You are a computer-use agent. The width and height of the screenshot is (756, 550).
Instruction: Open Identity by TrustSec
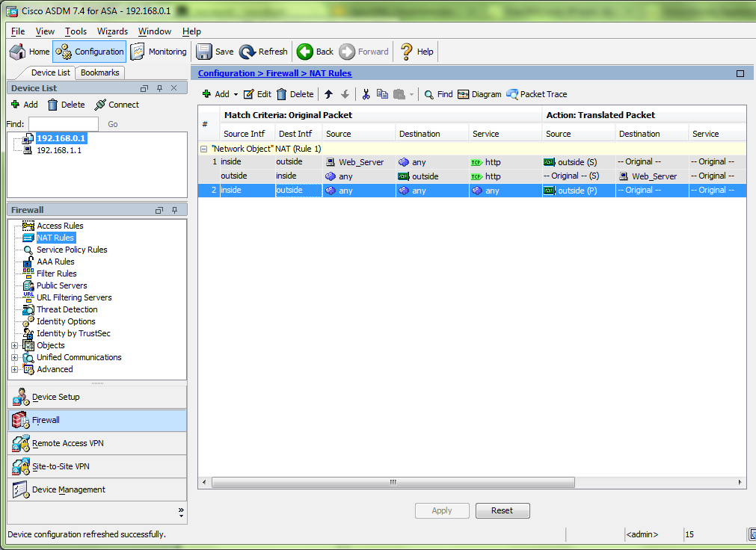click(73, 333)
